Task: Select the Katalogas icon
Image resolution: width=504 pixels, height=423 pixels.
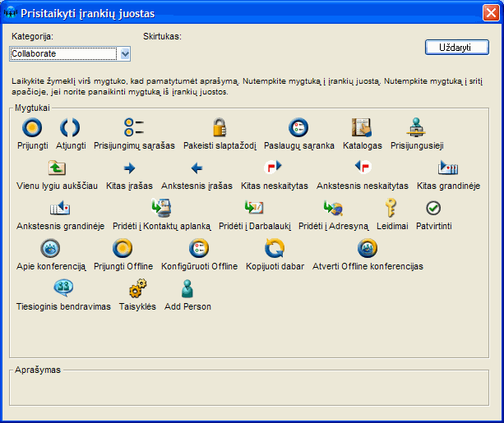Action: 362,128
